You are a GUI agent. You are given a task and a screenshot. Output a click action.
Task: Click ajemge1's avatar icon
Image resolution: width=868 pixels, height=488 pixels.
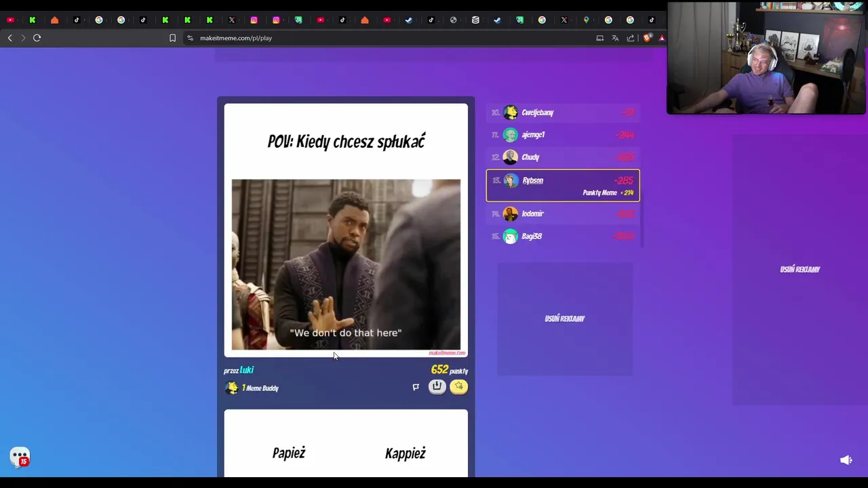pos(511,135)
